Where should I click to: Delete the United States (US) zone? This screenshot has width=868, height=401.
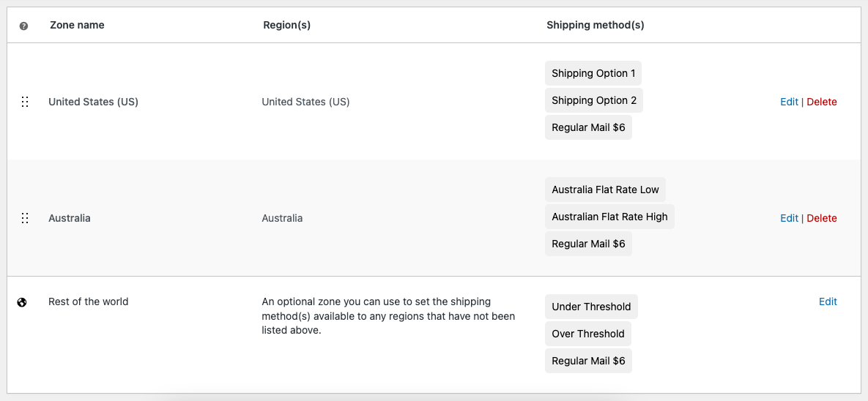pyautogui.click(x=822, y=102)
